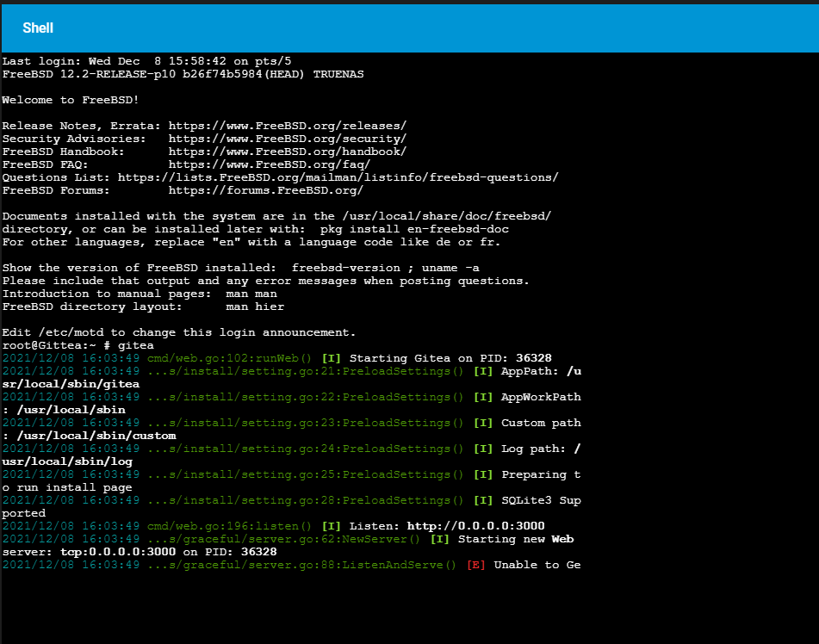This screenshot has width=819, height=644.
Task: Click the "man man" command text
Action: pyautogui.click(x=251, y=294)
